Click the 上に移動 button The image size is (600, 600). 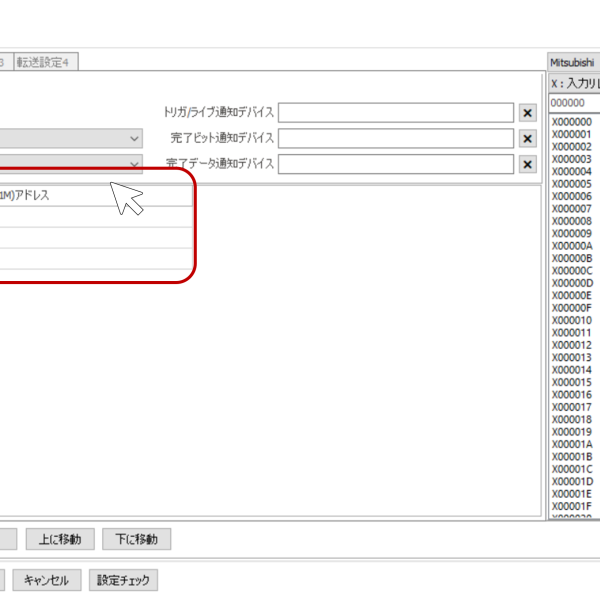pos(61,539)
